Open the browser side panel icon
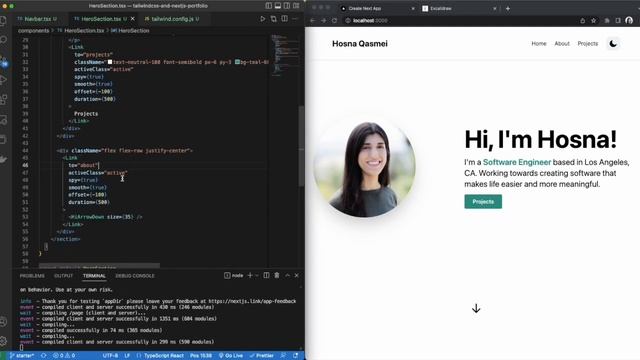 (x=618, y=20)
